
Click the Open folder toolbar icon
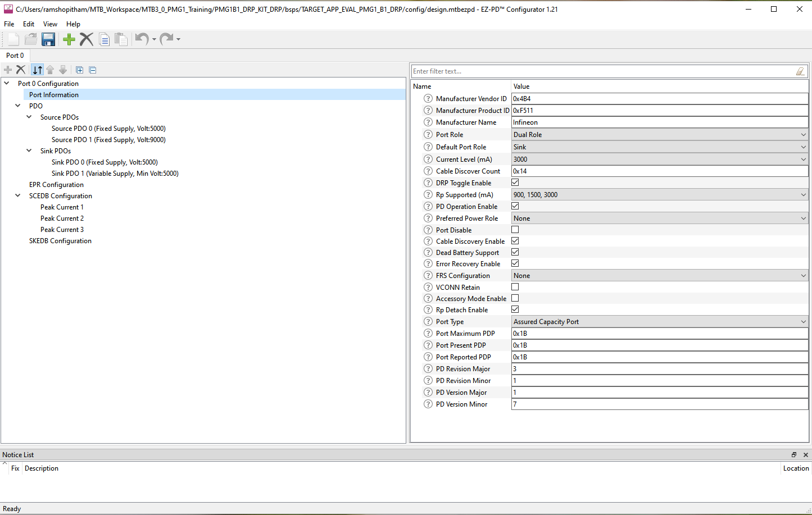point(31,39)
